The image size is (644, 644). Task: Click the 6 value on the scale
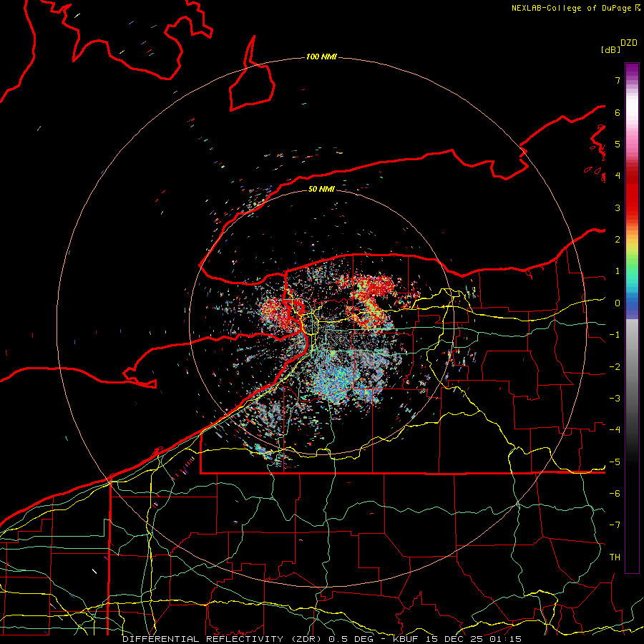(618, 112)
